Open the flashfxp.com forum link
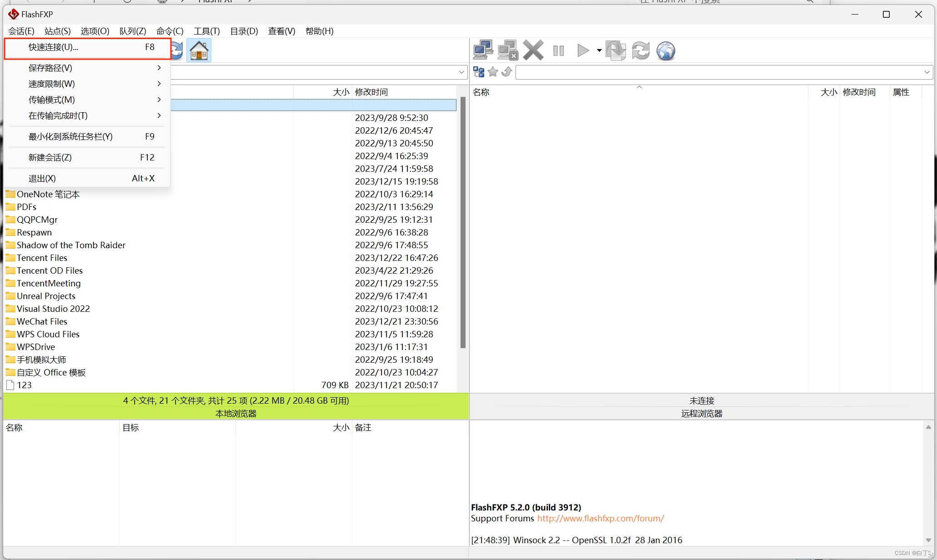 (601, 518)
